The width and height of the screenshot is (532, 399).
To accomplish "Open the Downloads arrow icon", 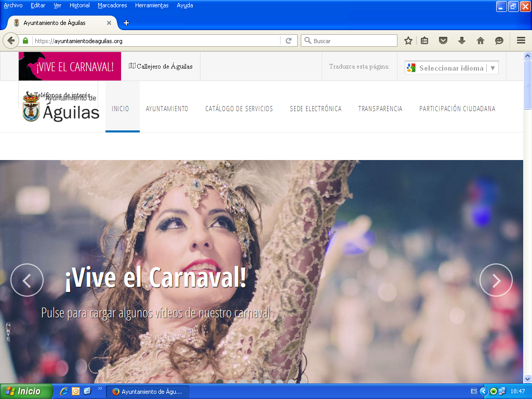I will 462,40.
